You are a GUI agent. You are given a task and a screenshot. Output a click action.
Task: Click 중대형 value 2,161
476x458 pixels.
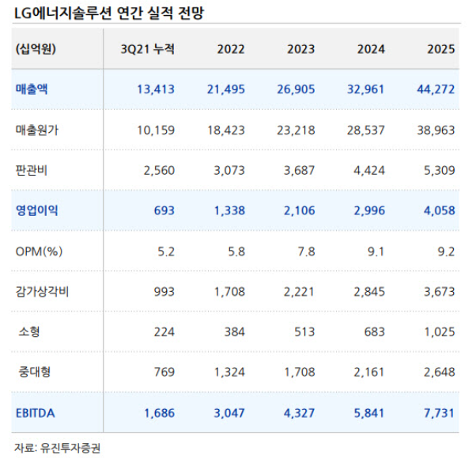coord(369,373)
